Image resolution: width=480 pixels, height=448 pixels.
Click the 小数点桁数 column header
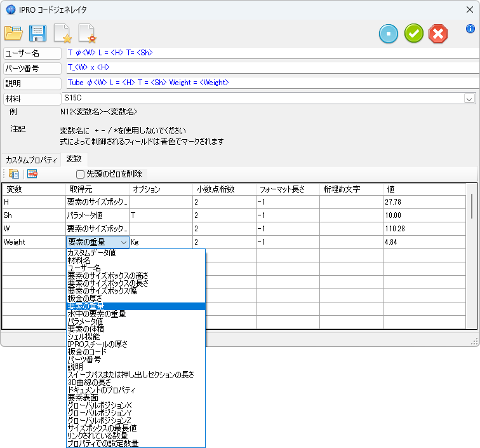pyautogui.click(x=224, y=189)
